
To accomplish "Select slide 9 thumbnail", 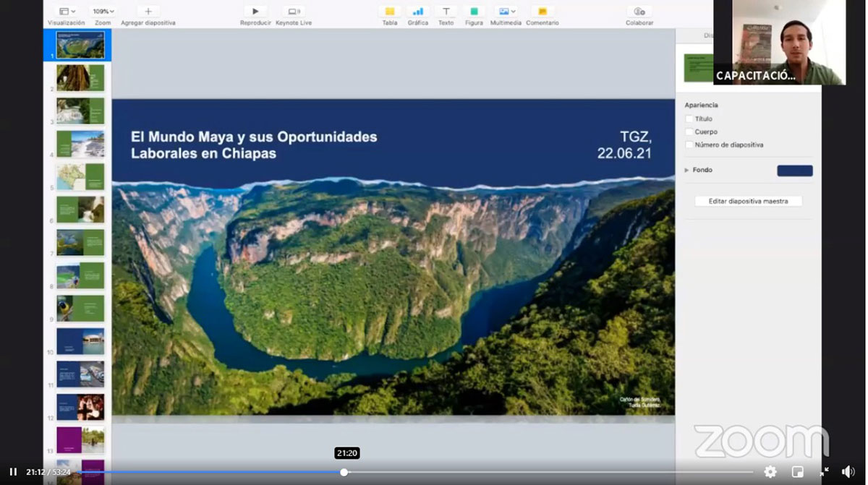I will [x=80, y=308].
